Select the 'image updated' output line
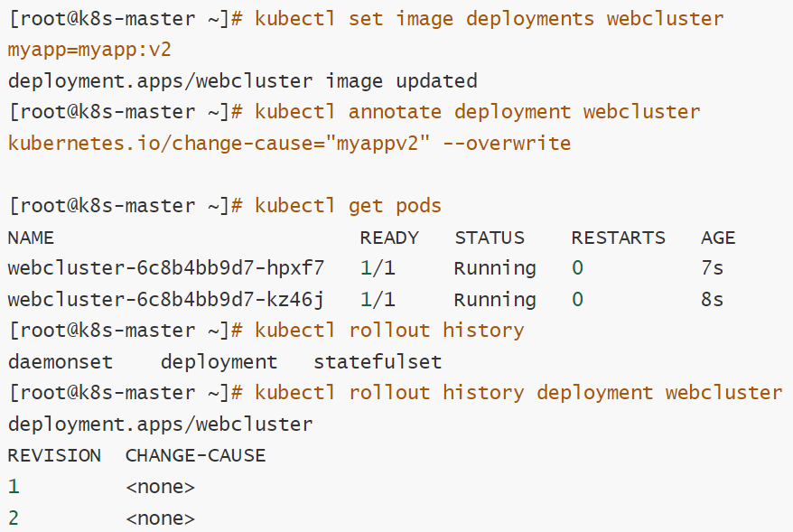The width and height of the screenshot is (793, 532). pyautogui.click(x=243, y=81)
